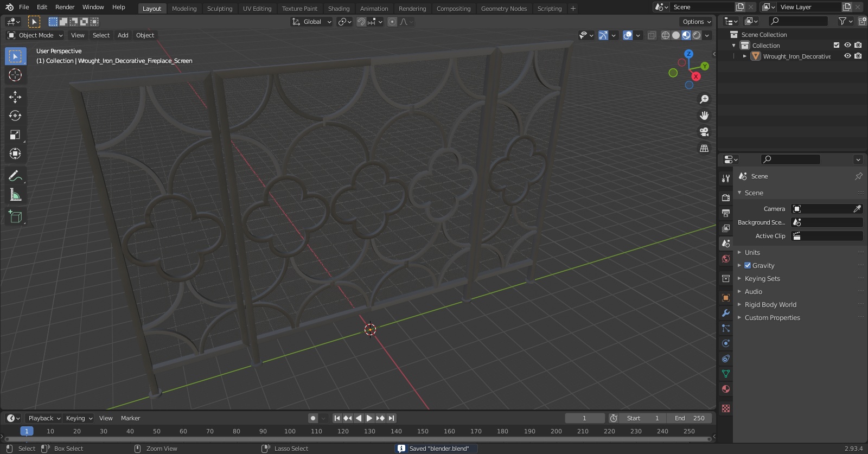Screen dimensions: 868x454
Task: Disable Collection in renders camera icon
Action: pos(858,45)
